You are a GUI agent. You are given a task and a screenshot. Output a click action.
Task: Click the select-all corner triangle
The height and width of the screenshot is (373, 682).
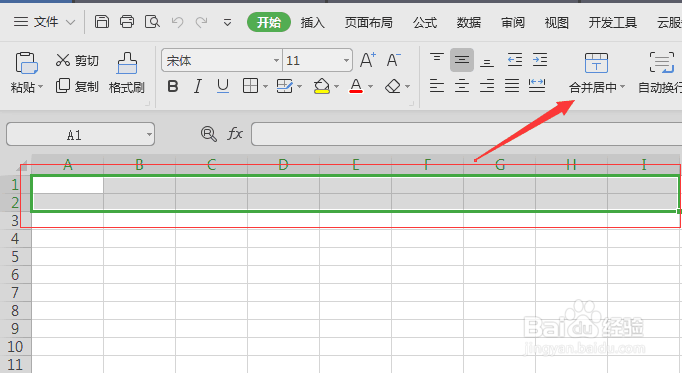click(x=23, y=167)
